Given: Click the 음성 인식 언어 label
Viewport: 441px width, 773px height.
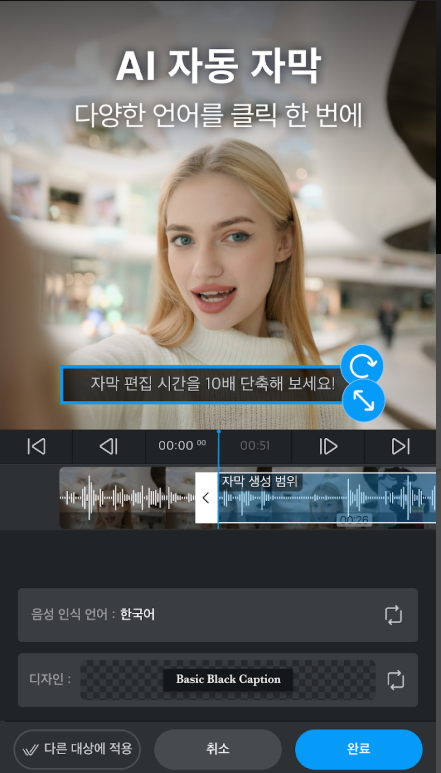Looking at the screenshot, I should pos(73,615).
